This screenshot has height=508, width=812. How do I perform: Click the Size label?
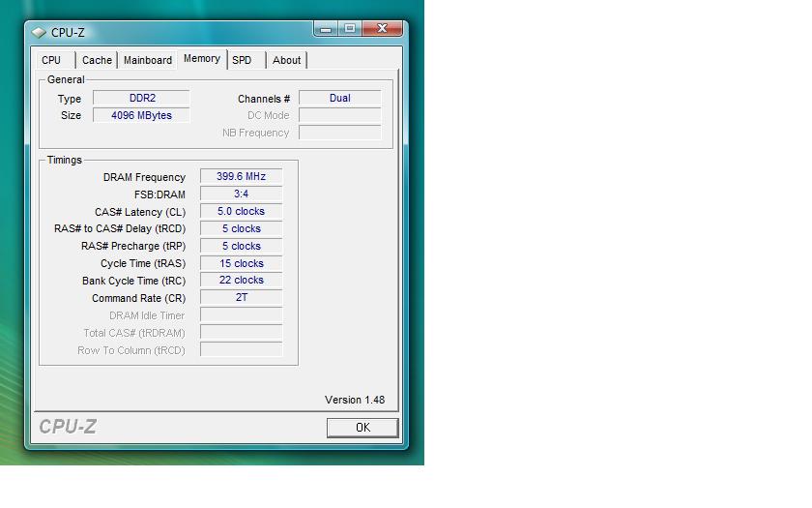click(71, 115)
